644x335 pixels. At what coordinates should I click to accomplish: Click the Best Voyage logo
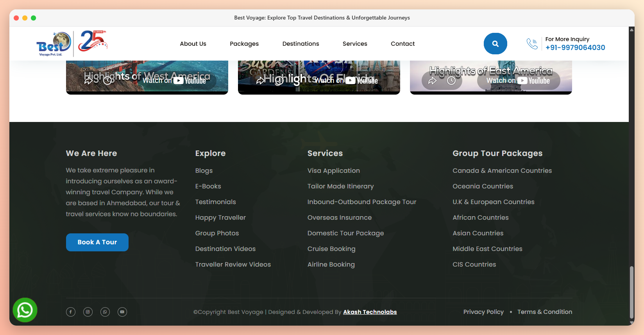72,43
